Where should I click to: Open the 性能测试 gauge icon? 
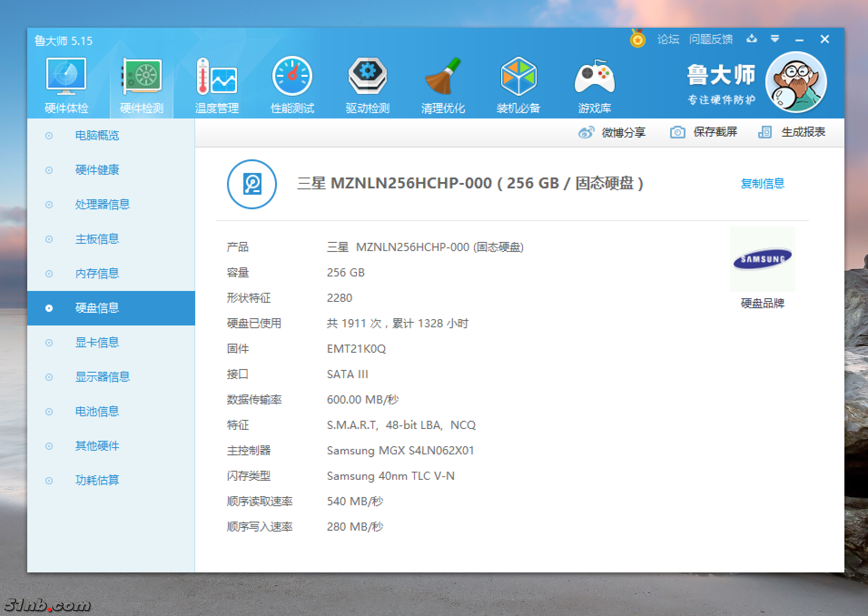[x=292, y=76]
